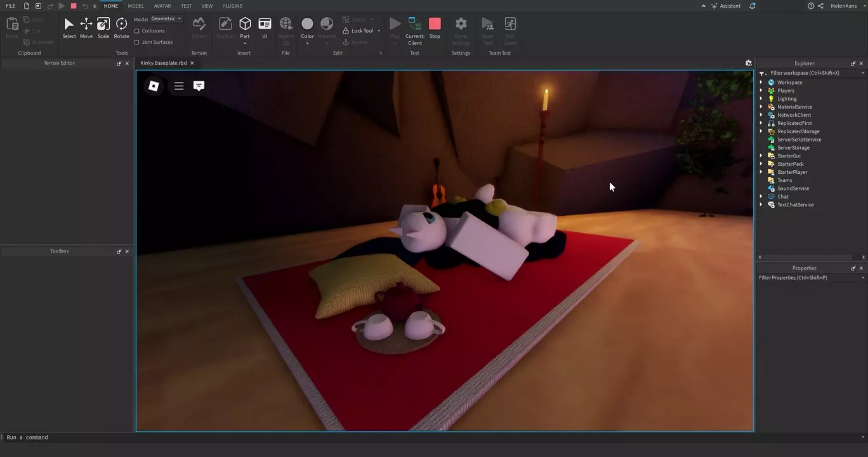Click the Roblox logo menu button

coord(154,86)
